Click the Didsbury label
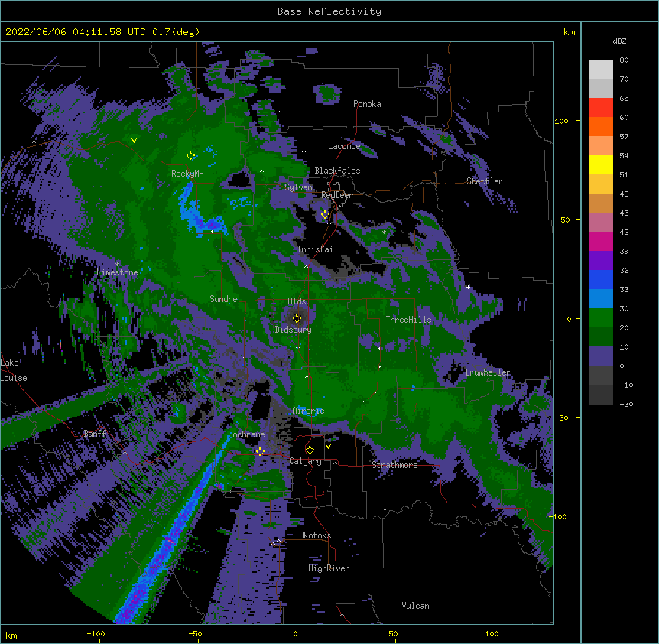 (x=294, y=330)
